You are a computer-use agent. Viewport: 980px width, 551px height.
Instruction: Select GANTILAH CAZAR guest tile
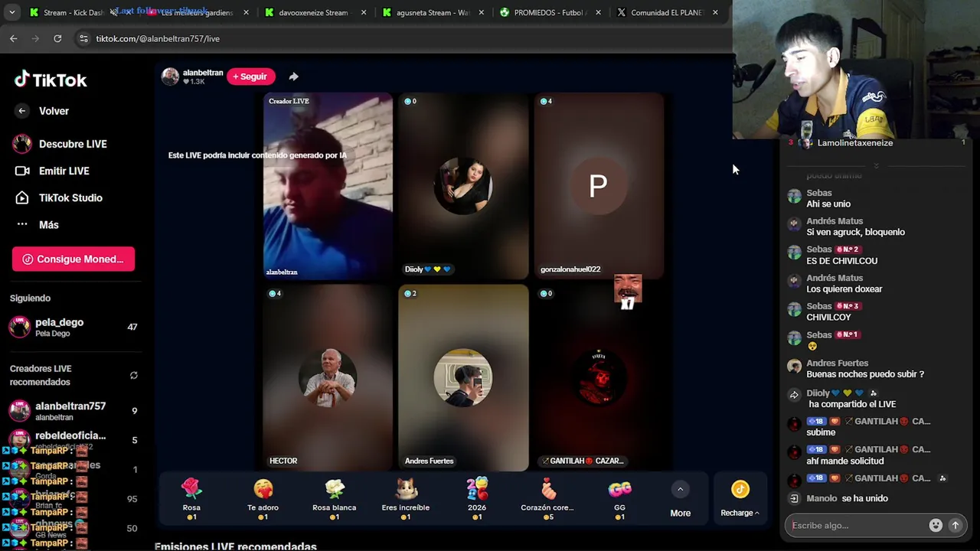tap(599, 377)
